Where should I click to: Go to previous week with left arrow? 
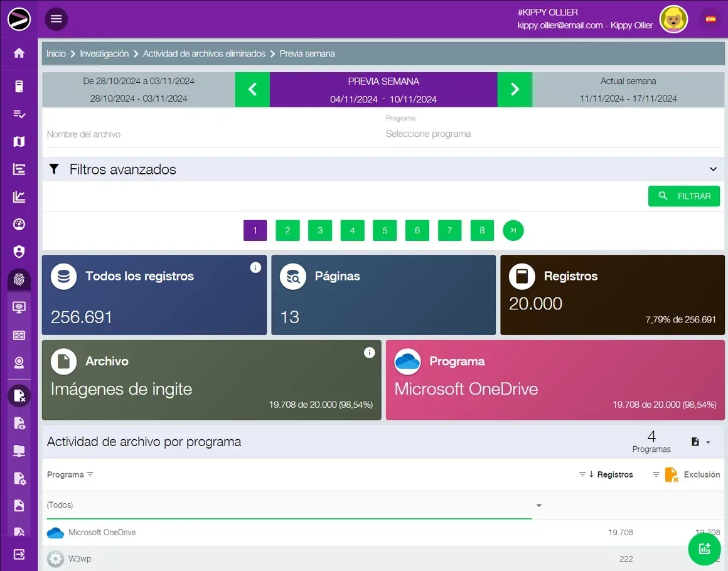[x=252, y=89]
